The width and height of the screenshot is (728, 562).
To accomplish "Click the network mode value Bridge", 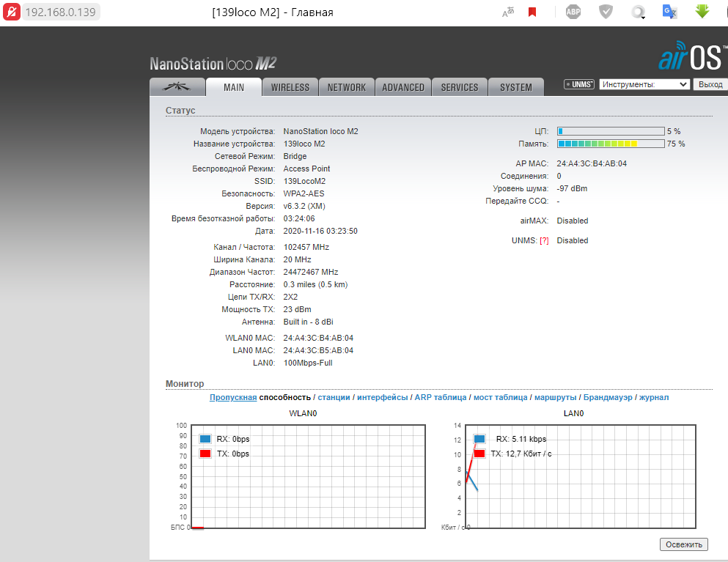I will tap(295, 156).
